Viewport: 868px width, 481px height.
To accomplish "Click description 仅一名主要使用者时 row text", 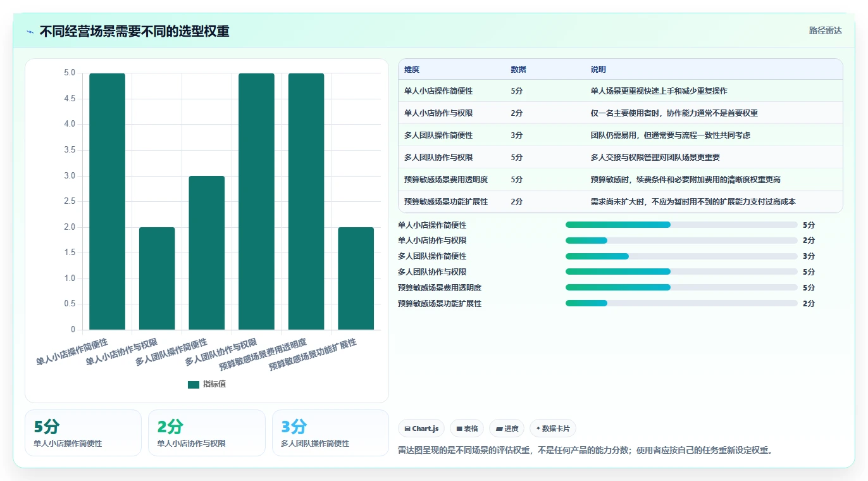I will point(674,113).
